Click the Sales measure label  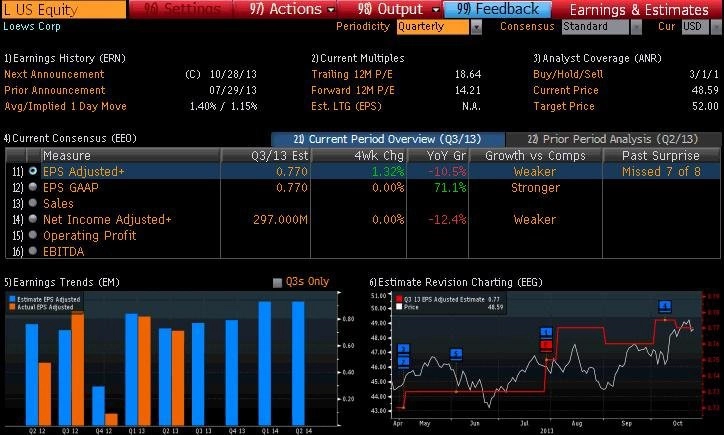tap(58, 204)
